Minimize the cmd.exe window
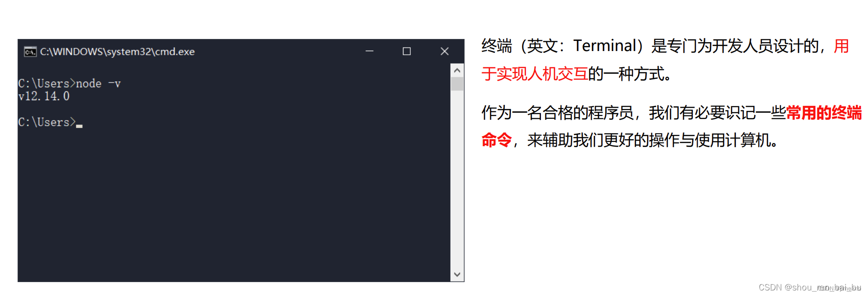 369,51
